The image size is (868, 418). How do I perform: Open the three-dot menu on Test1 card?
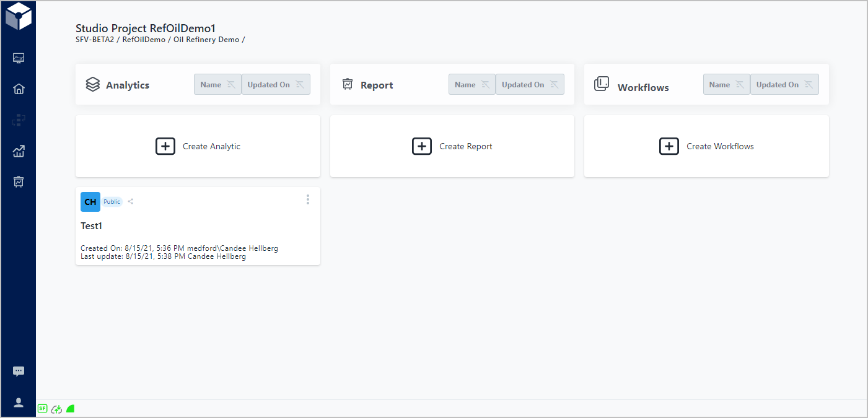(x=308, y=199)
